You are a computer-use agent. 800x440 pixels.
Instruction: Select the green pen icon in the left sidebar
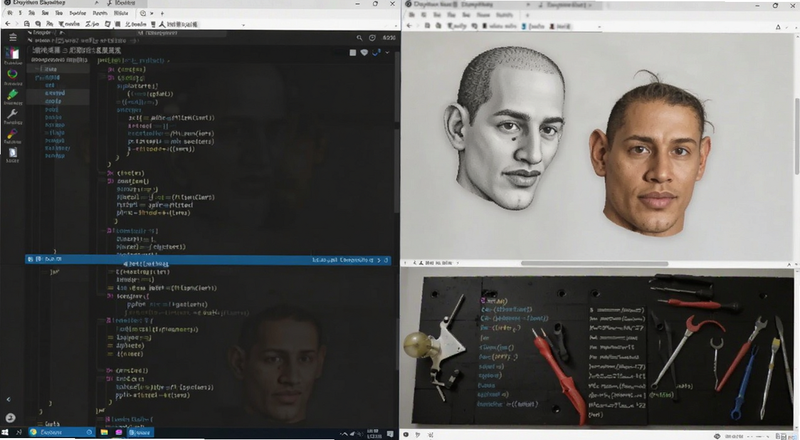[12, 94]
